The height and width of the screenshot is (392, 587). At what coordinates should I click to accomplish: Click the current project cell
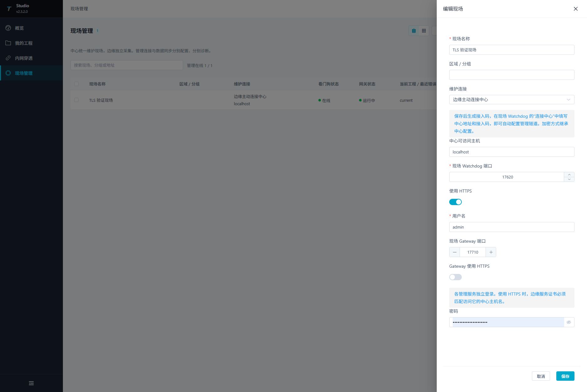[x=406, y=100]
